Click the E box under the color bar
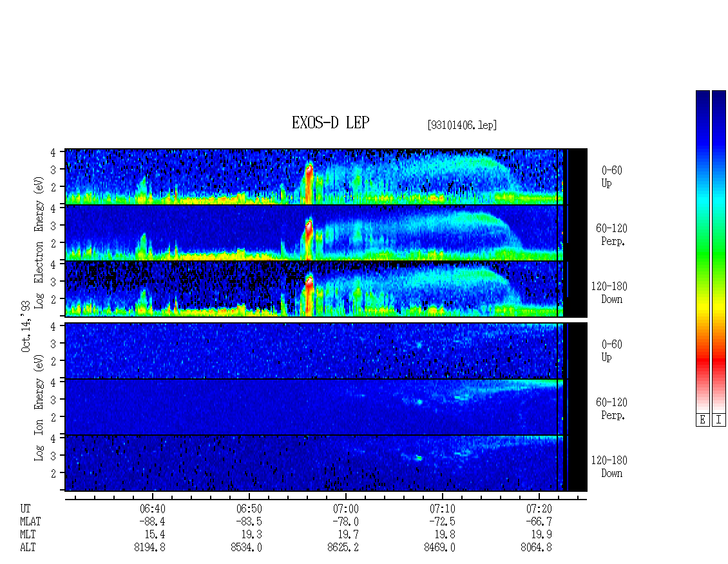This screenshot has width=728, height=564. coord(702,420)
